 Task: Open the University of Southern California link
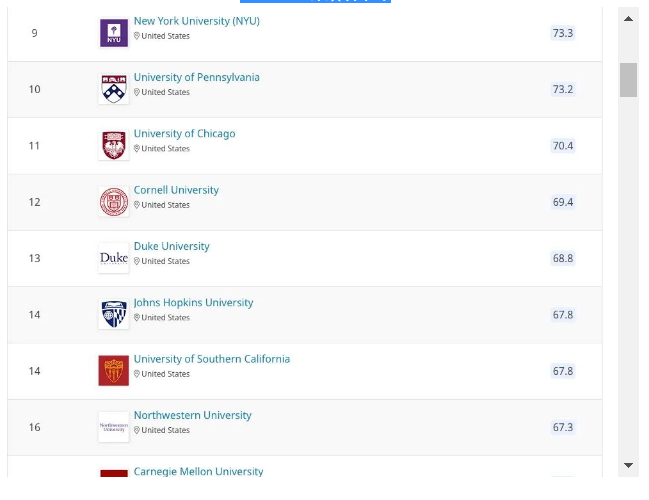point(212,359)
